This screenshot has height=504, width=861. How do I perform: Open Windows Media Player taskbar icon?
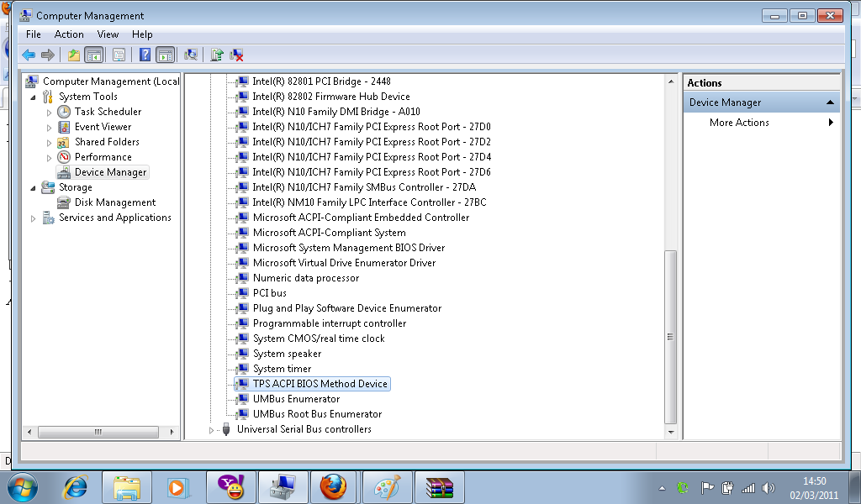(x=178, y=487)
